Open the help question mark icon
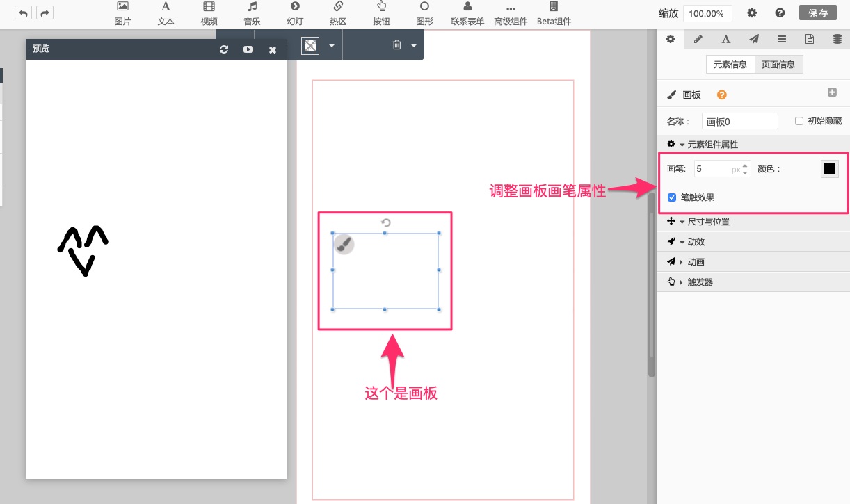 pos(780,13)
